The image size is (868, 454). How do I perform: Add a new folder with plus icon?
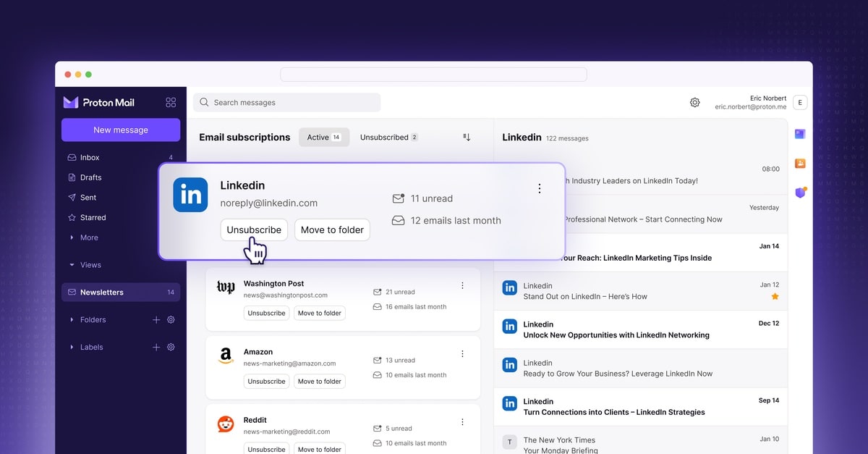156,320
